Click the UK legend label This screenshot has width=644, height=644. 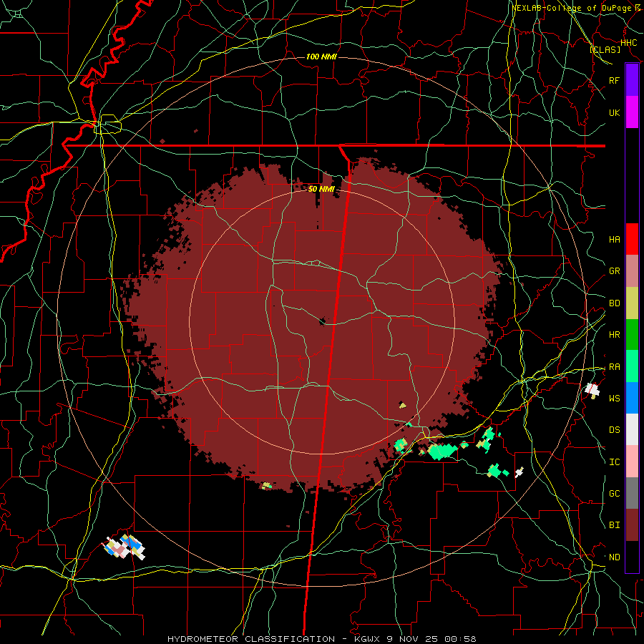[614, 113]
